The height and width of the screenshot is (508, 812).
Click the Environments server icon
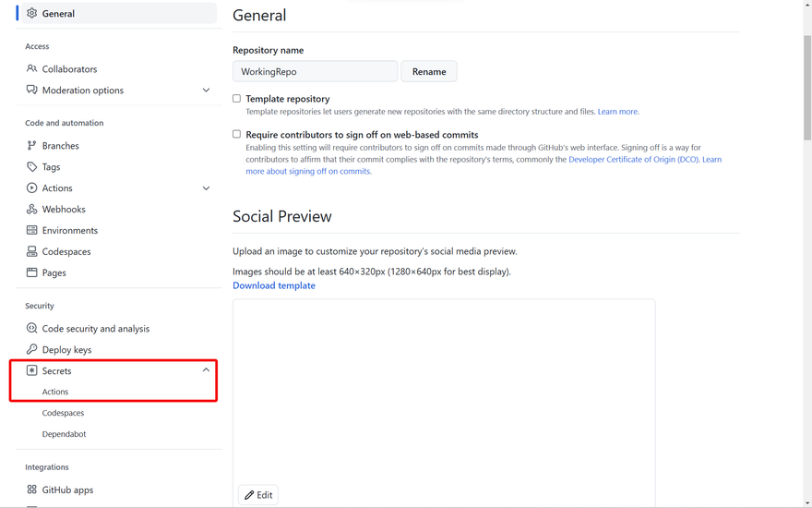(31, 231)
